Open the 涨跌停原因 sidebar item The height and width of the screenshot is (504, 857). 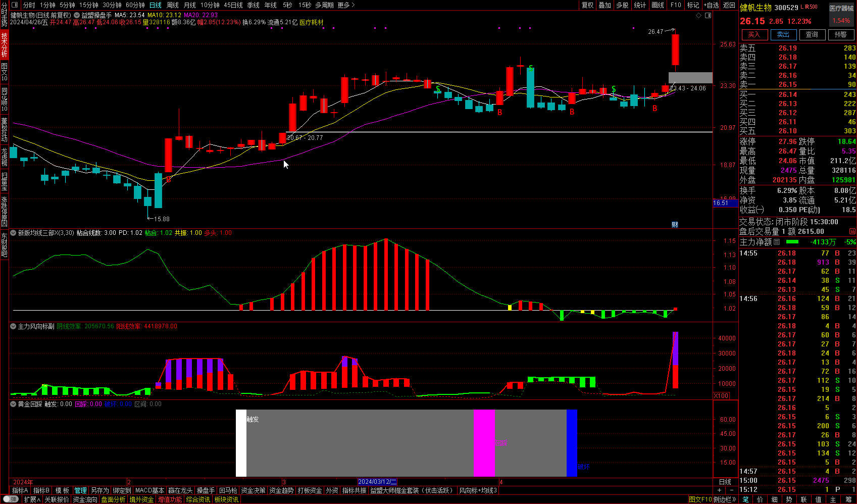[x=4, y=211]
